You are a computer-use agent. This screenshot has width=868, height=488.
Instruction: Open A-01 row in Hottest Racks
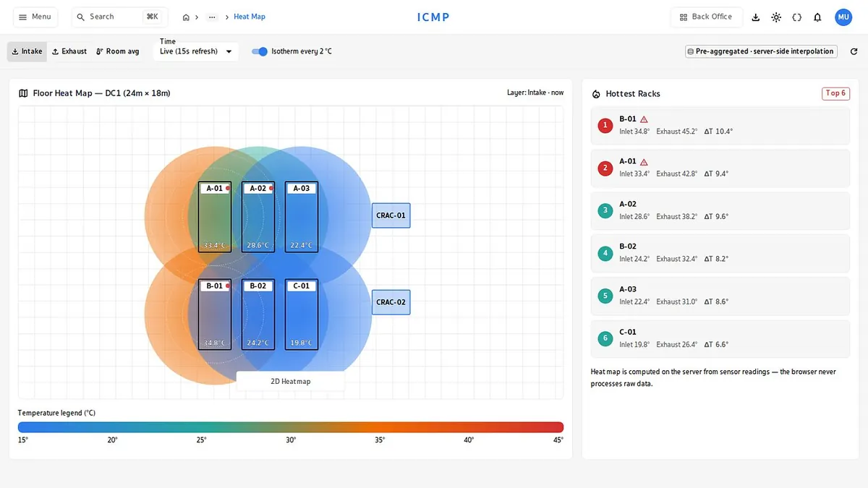[x=720, y=168]
